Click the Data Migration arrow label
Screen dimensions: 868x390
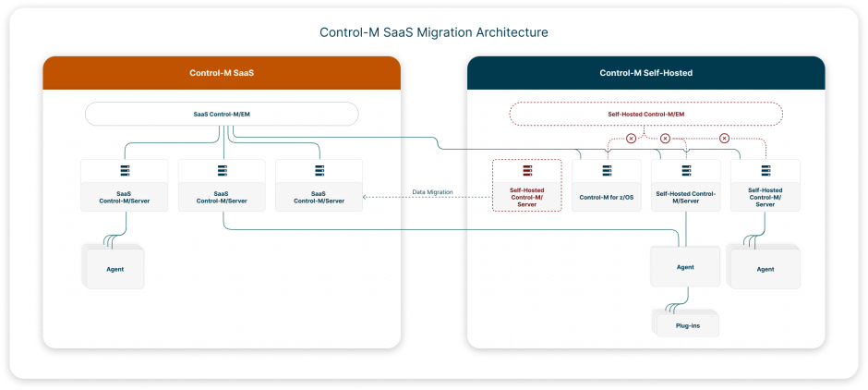[x=432, y=192]
